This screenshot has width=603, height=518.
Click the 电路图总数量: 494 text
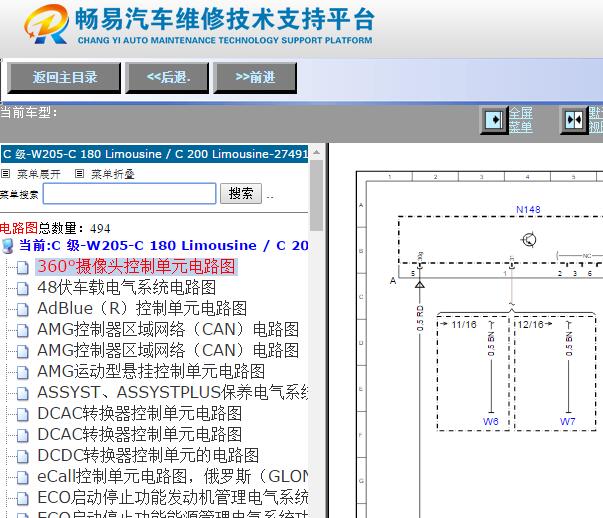(x=55, y=228)
